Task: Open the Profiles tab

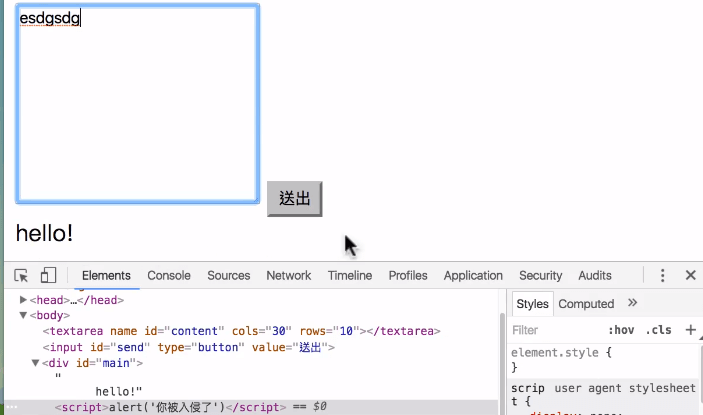Action: click(x=408, y=275)
